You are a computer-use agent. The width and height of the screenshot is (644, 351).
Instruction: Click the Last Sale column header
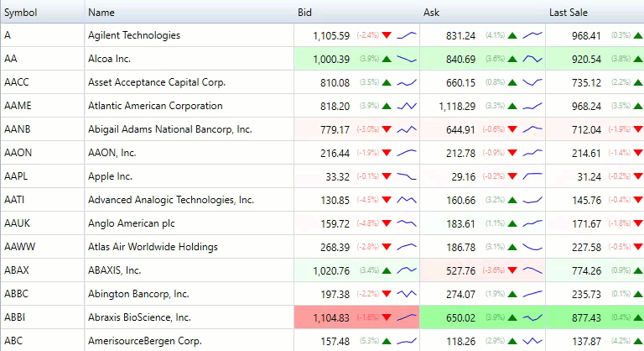[x=568, y=12]
